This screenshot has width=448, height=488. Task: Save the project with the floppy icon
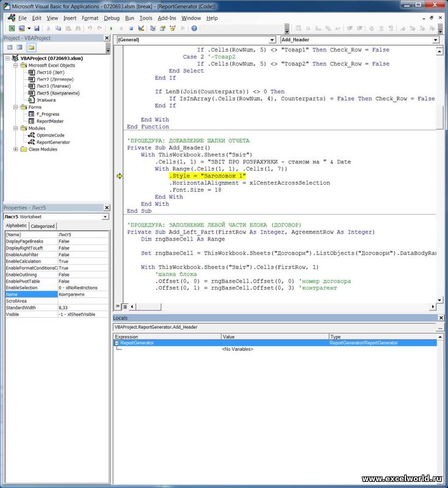coord(37,28)
